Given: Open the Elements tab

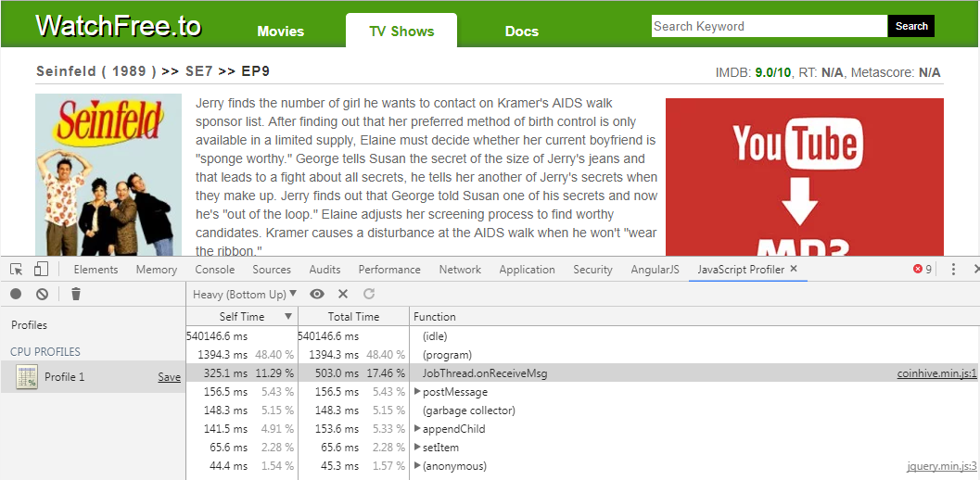Looking at the screenshot, I should point(95,270).
